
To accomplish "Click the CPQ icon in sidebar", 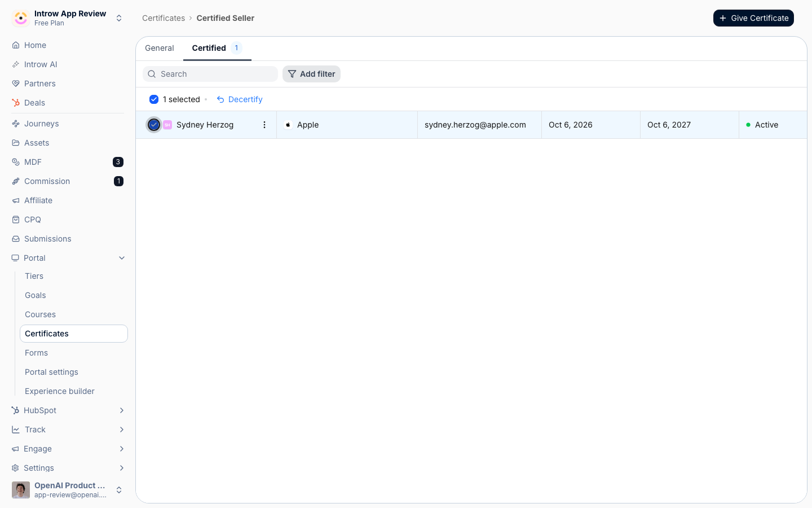I will (x=16, y=220).
